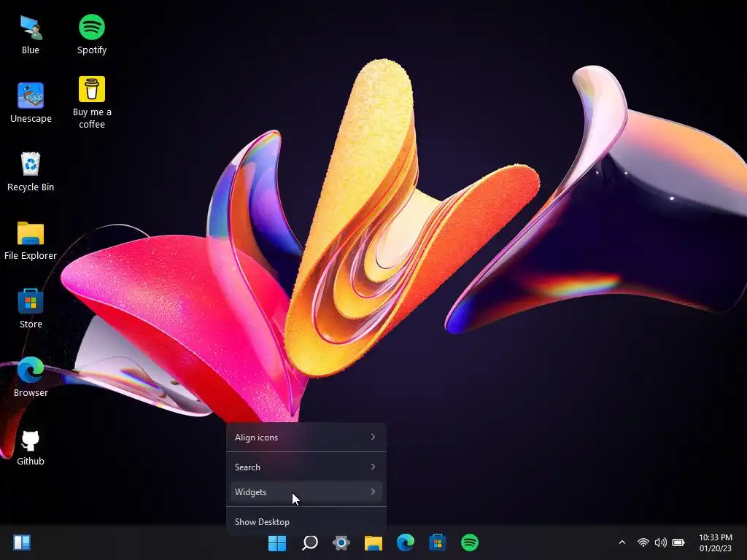Viewport: 747px width, 560px height.
Task: Expand the Search submenu chevron
Action: 373,467
